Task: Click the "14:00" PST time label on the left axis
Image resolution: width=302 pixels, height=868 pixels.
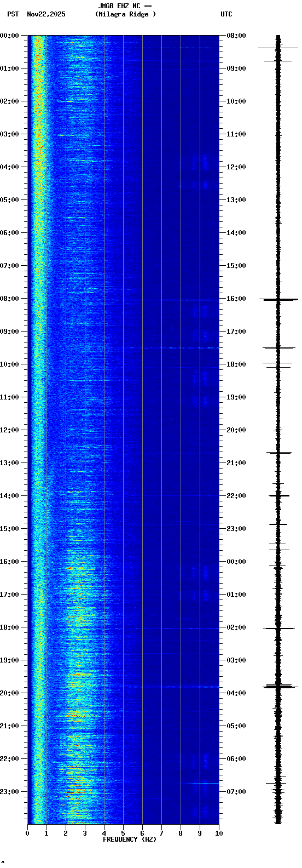Action: pyautogui.click(x=10, y=496)
